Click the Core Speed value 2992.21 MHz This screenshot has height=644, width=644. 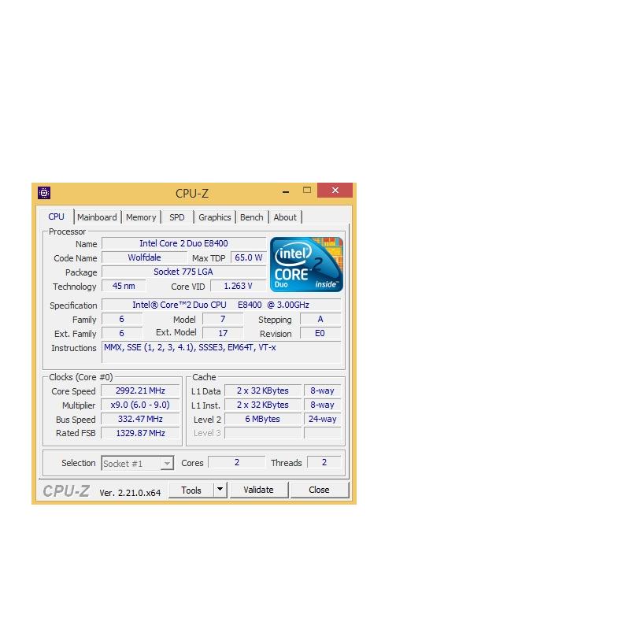[140, 390]
